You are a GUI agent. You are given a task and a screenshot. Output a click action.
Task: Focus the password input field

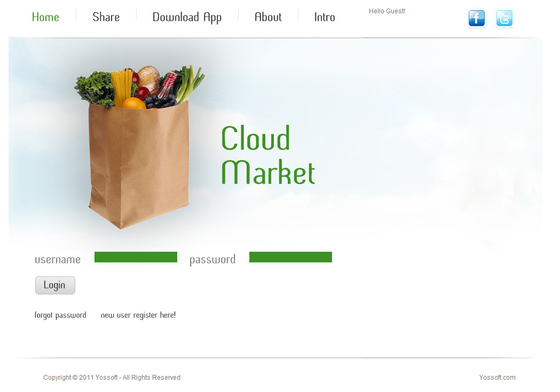click(x=290, y=257)
